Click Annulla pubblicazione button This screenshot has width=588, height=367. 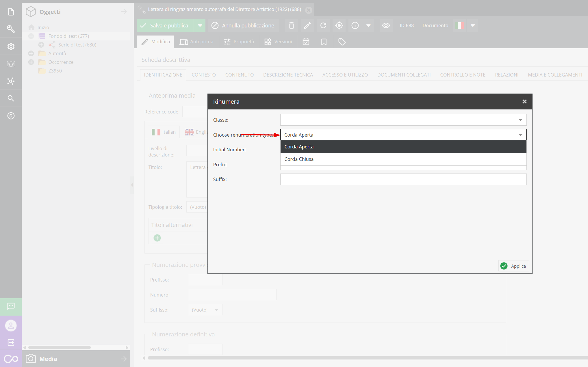pyautogui.click(x=243, y=26)
